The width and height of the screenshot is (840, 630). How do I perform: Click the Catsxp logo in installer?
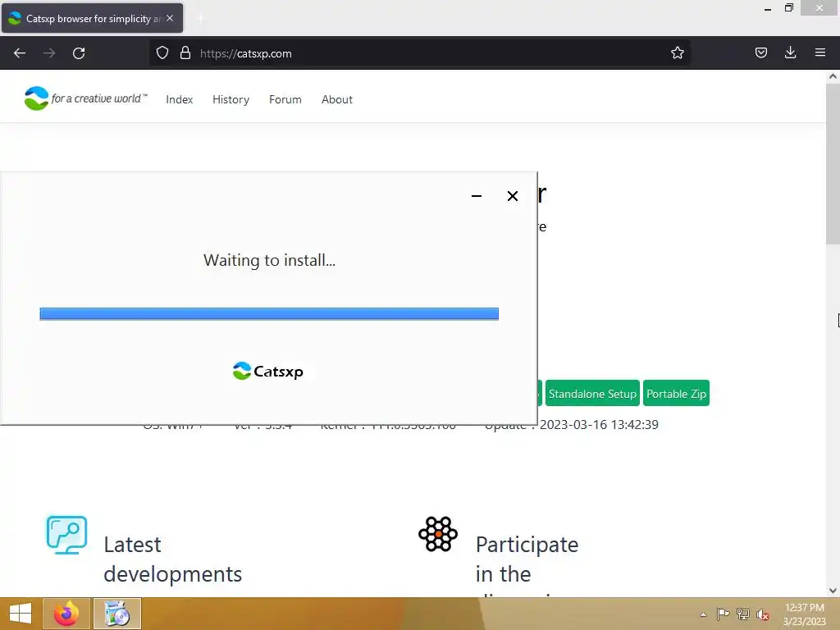pyautogui.click(x=268, y=371)
